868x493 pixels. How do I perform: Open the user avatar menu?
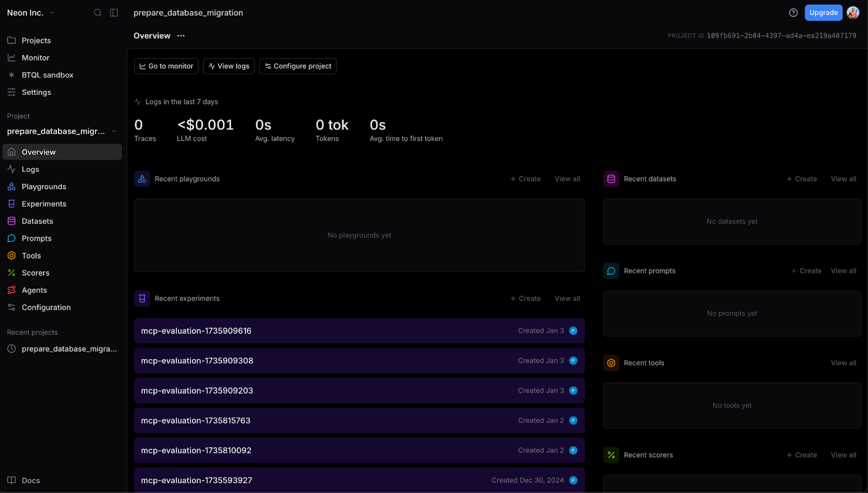[853, 12]
